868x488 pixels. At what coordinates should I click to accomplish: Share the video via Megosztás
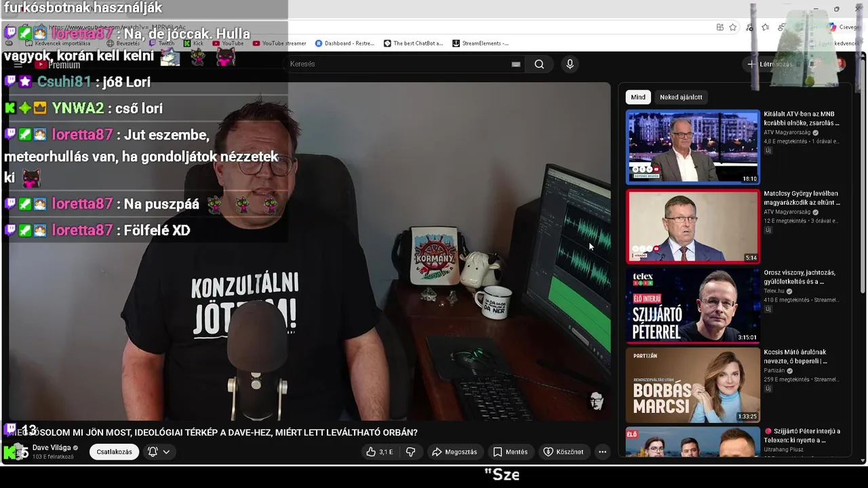[x=455, y=452]
